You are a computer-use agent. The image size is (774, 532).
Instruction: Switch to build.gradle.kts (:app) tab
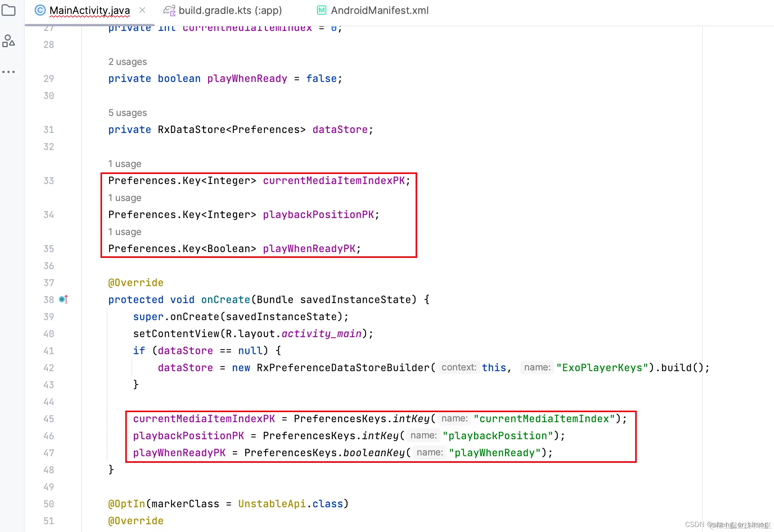tap(230, 10)
